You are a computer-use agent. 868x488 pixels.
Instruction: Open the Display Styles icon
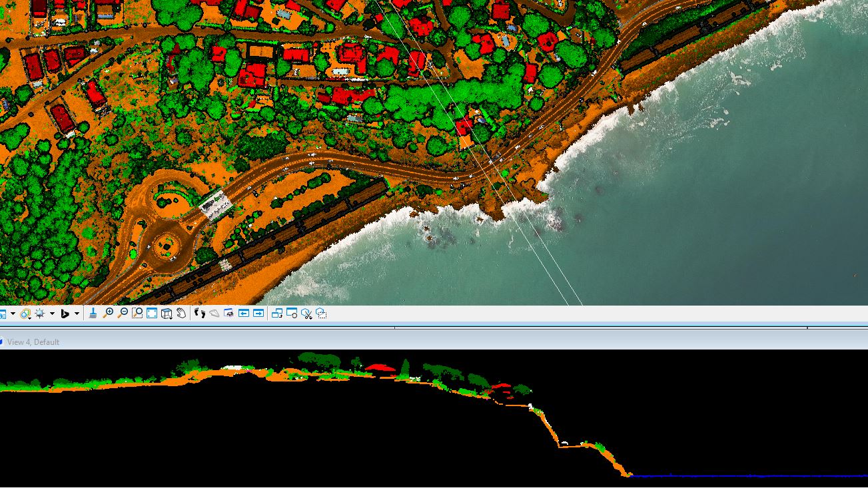(25, 314)
